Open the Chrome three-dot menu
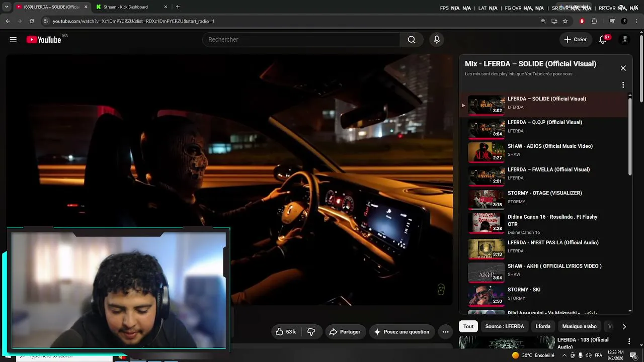This screenshot has width=644, height=362. pyautogui.click(x=636, y=21)
